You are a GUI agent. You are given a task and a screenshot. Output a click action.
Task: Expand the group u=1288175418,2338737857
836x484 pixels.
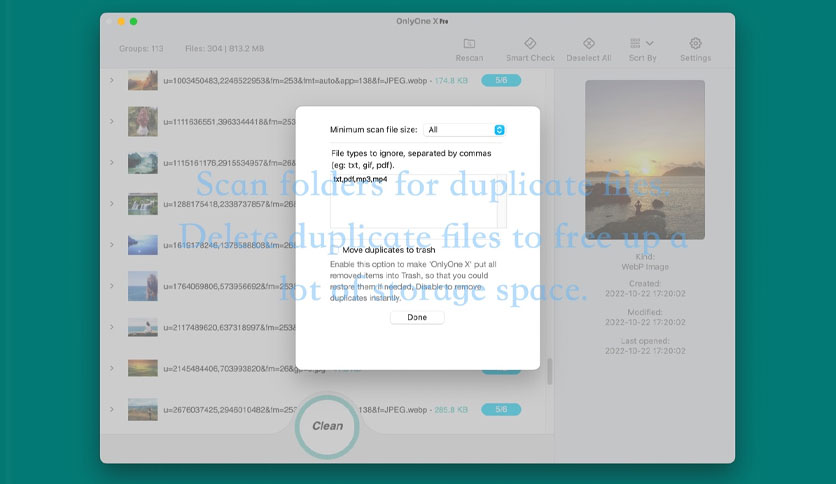tap(112, 204)
